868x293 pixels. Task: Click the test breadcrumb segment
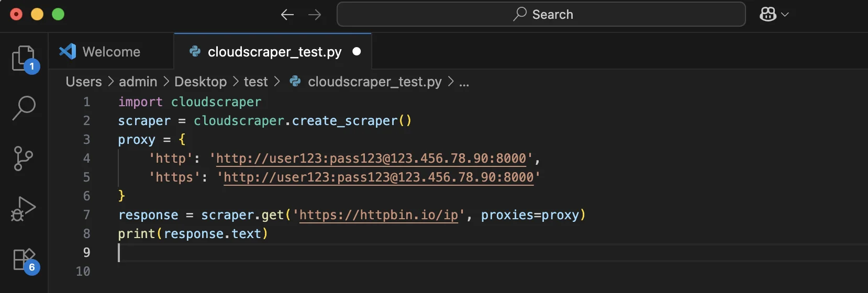tap(255, 82)
